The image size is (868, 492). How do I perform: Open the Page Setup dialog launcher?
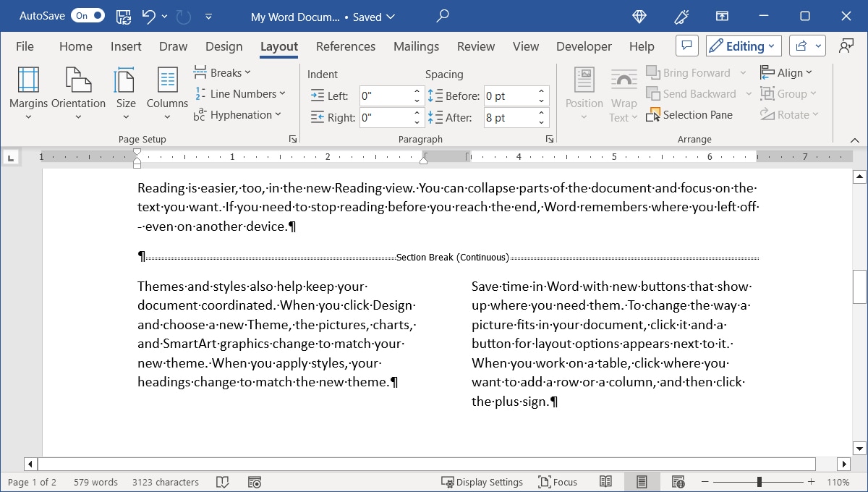tap(292, 138)
